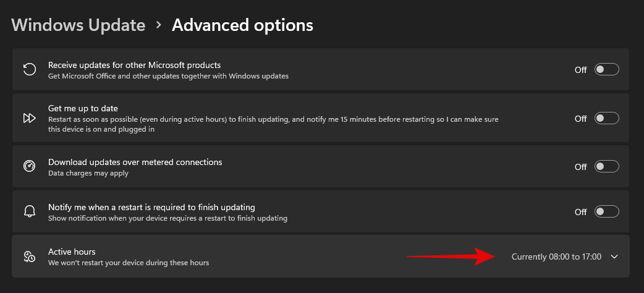
Task: Click the breadcrumb separator arrow
Action: tap(159, 25)
